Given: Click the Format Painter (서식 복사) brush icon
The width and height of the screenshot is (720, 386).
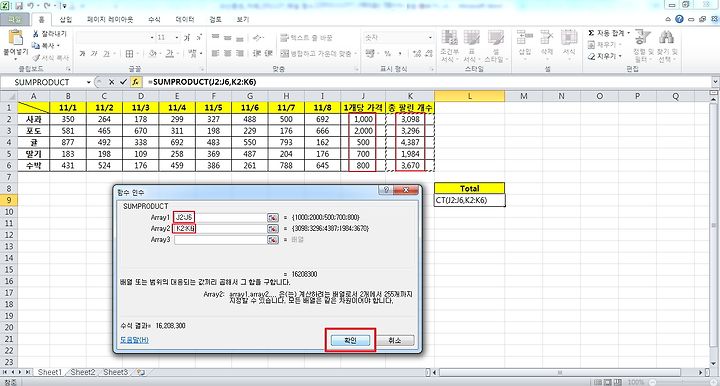Looking at the screenshot, I should click(x=36, y=57).
